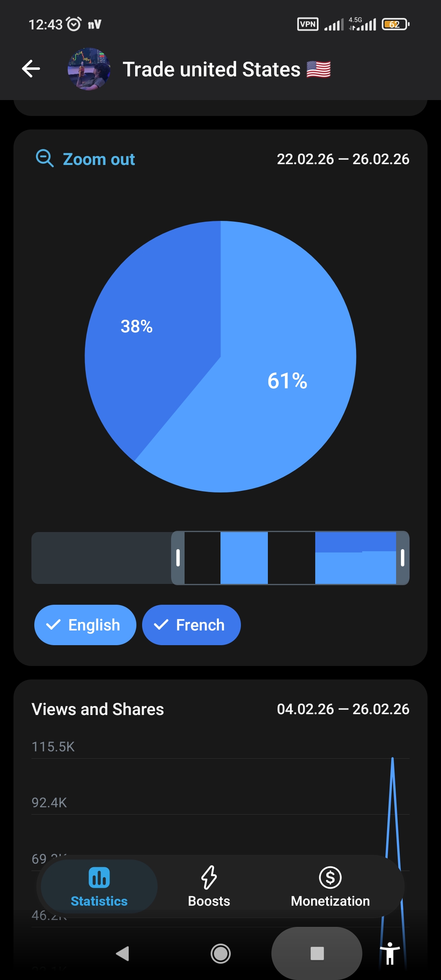Screen dimensions: 441x980
Task: Switch to the Statistics tab
Action: 99,886
